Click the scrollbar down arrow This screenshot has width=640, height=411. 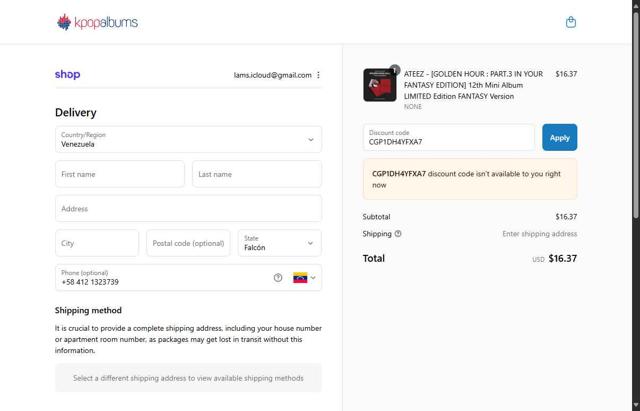point(636,406)
